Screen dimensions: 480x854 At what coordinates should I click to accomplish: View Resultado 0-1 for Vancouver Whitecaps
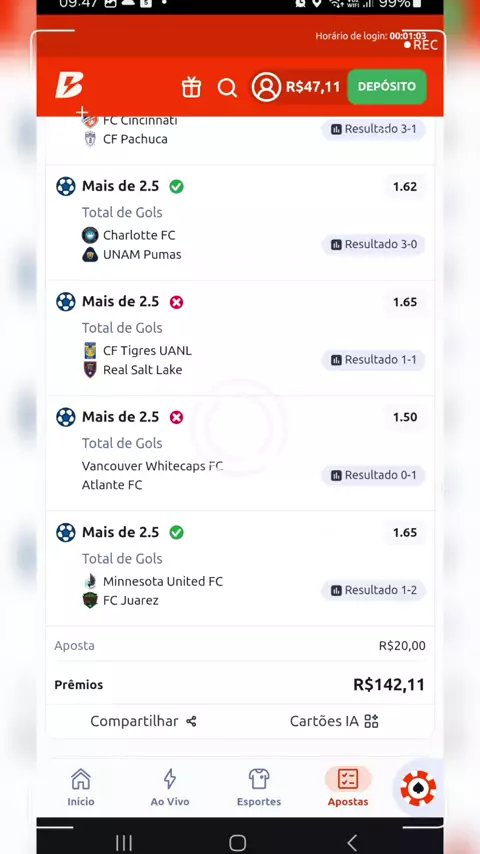(373, 475)
